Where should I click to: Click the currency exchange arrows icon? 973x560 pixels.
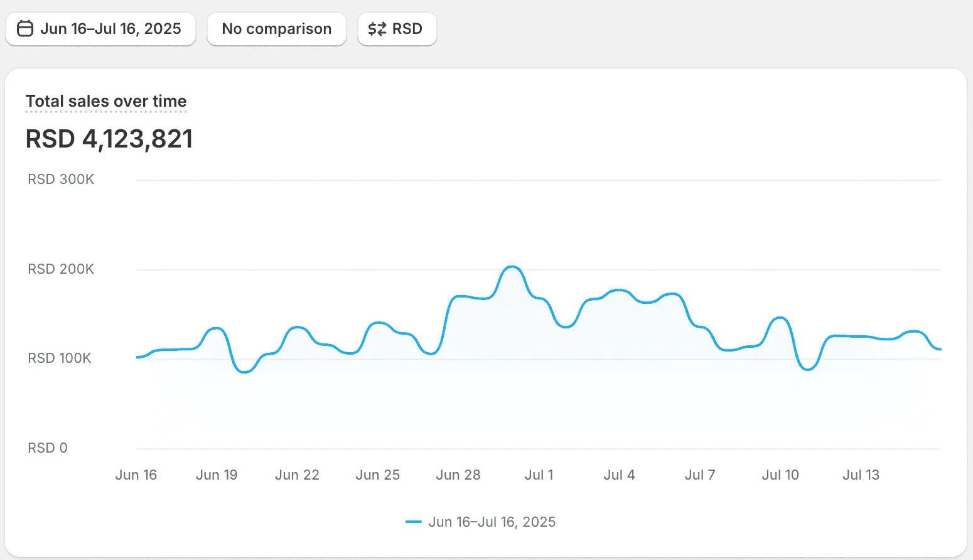[377, 29]
